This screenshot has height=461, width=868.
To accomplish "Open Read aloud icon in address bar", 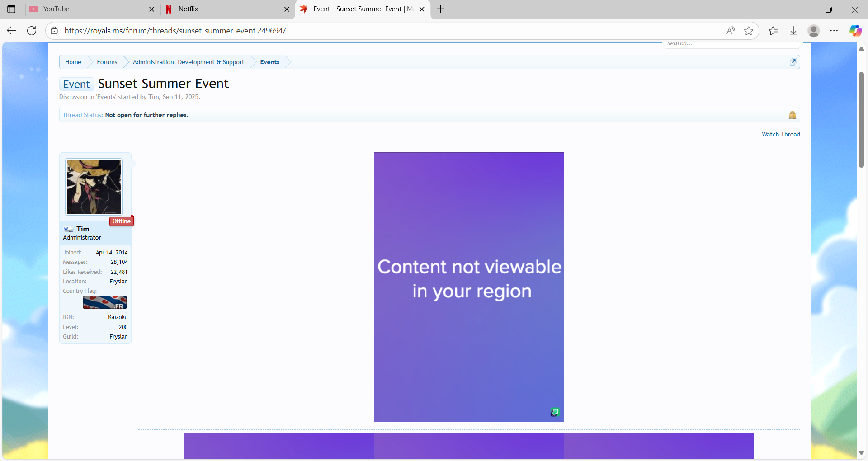I will point(731,31).
